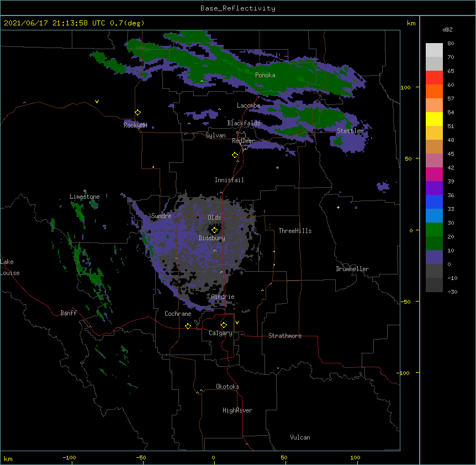Click the ThreeHills label
476x465 pixels.
pyautogui.click(x=295, y=231)
